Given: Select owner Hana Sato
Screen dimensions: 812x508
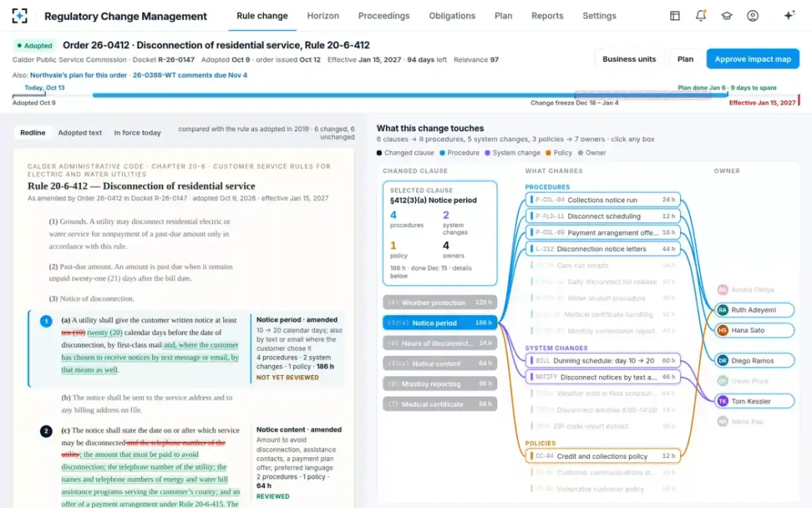Looking at the screenshot, I should (754, 331).
